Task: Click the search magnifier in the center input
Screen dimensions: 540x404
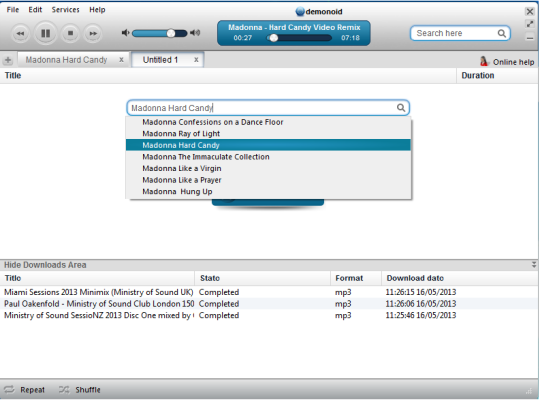Action: 401,108
